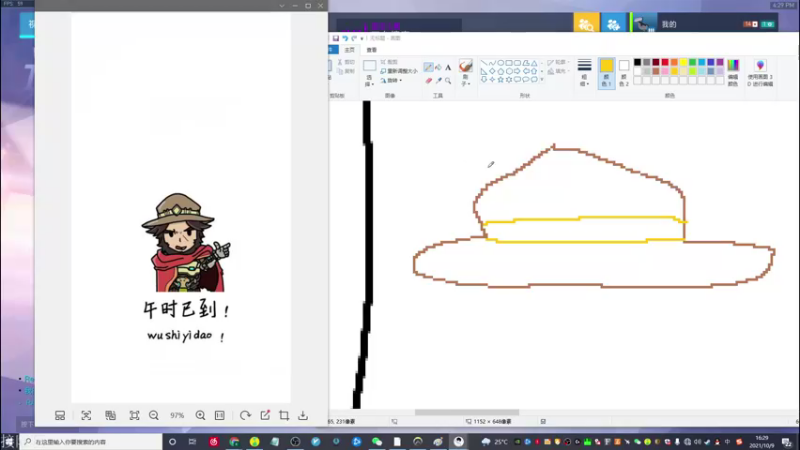Rotate the image in the viewer

[245, 415]
